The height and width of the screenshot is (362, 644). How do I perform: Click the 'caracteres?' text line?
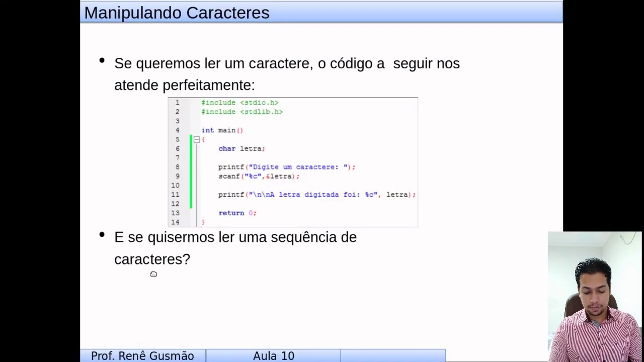(152, 259)
